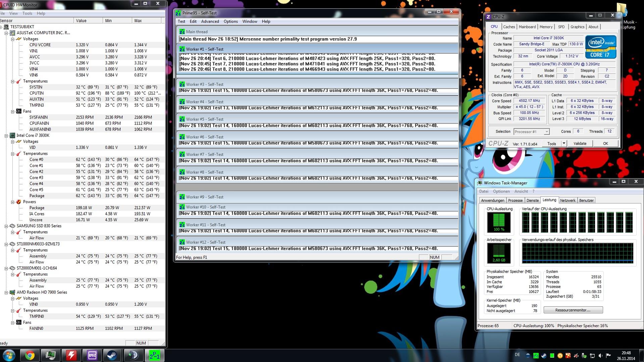Collapse the ST2000DM001-1CH164 drive node
The image size is (644, 362).
(x=6, y=268)
